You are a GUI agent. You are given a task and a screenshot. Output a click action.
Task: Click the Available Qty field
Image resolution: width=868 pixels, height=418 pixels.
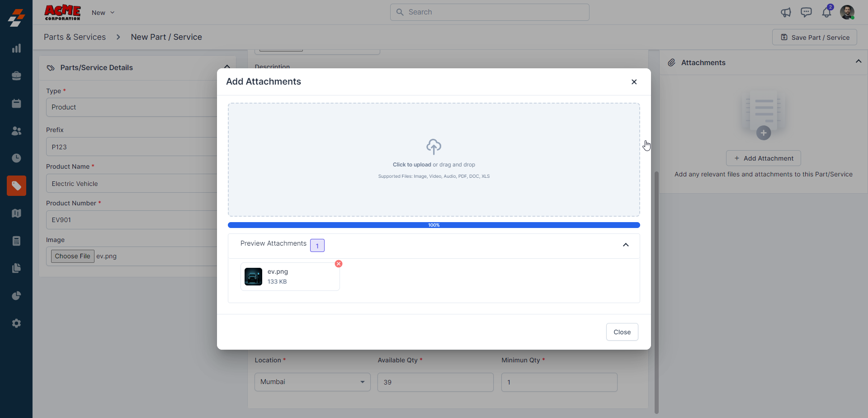click(x=435, y=382)
